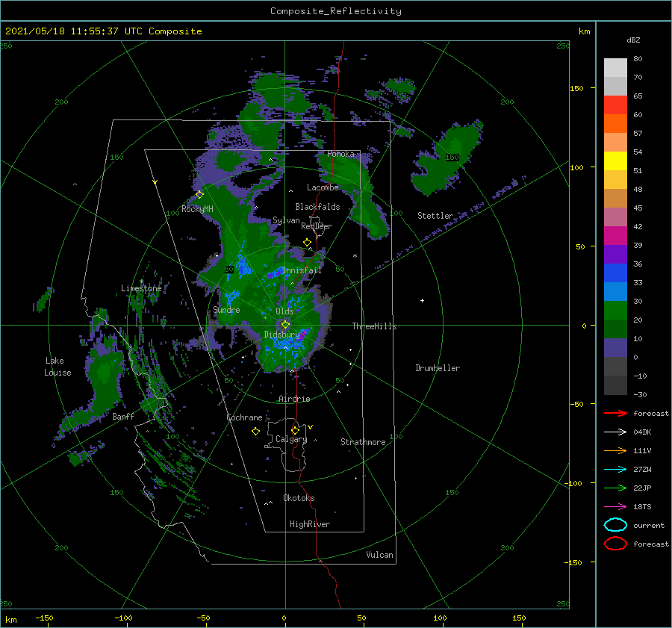The width and height of the screenshot is (672, 628).
Task: Click the Lacombe town label
Action: [x=323, y=187]
